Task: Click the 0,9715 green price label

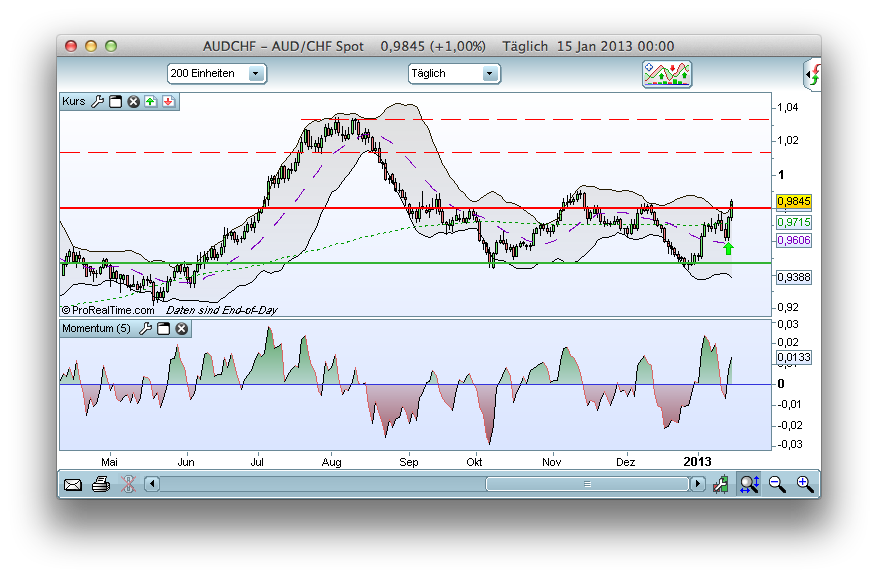Action: 794,222
